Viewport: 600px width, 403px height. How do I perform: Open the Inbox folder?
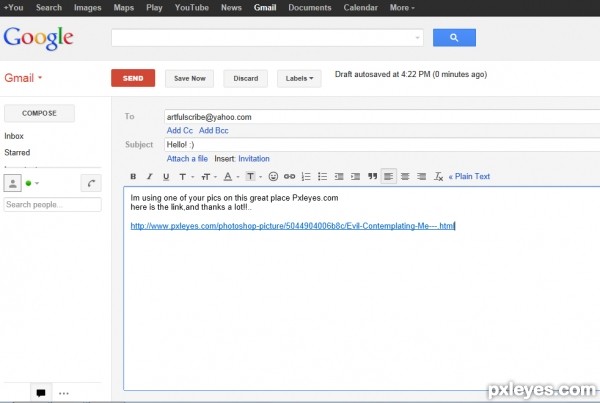[14, 136]
